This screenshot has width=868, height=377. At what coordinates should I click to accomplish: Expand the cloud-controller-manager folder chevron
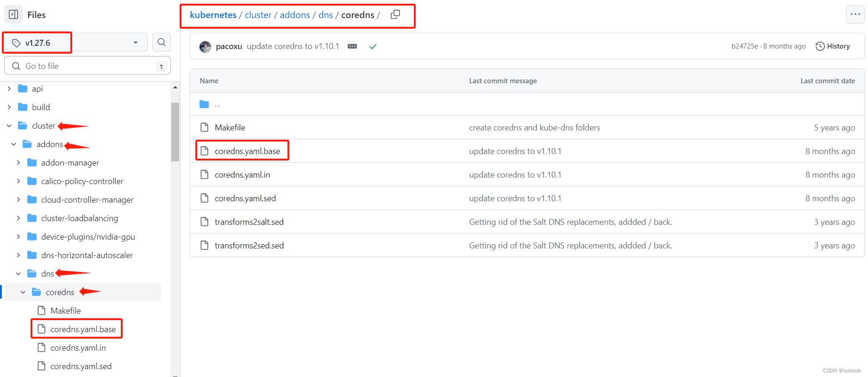tap(18, 199)
